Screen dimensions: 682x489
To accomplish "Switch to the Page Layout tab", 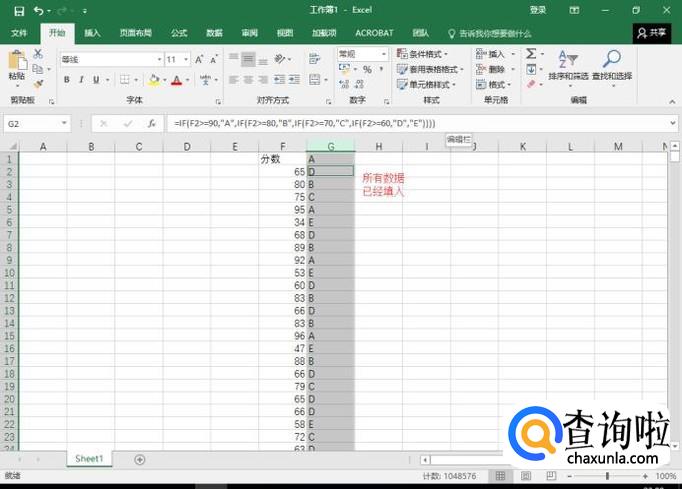I will 136,33.
